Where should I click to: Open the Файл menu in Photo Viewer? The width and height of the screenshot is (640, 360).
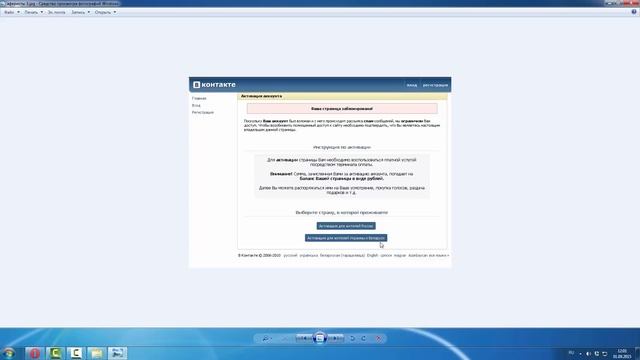11,12
